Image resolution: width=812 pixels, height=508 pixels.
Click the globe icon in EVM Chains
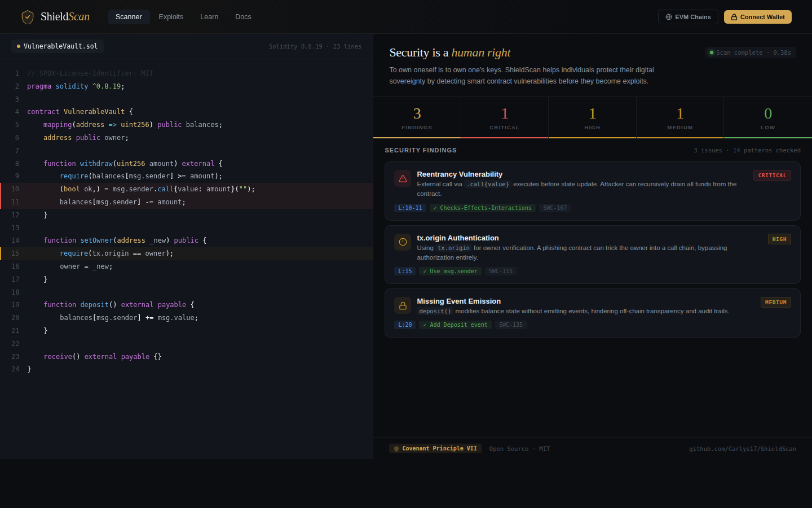(x=669, y=17)
